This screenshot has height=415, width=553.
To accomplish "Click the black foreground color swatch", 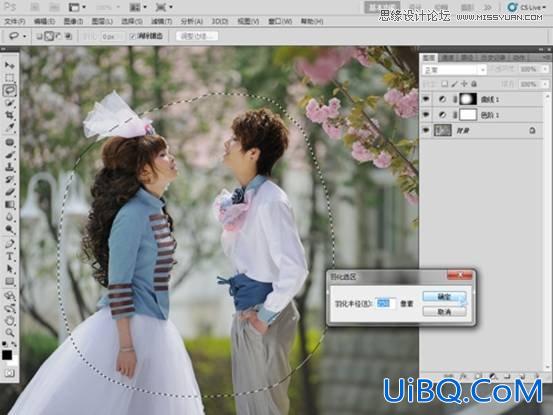I will (7, 355).
